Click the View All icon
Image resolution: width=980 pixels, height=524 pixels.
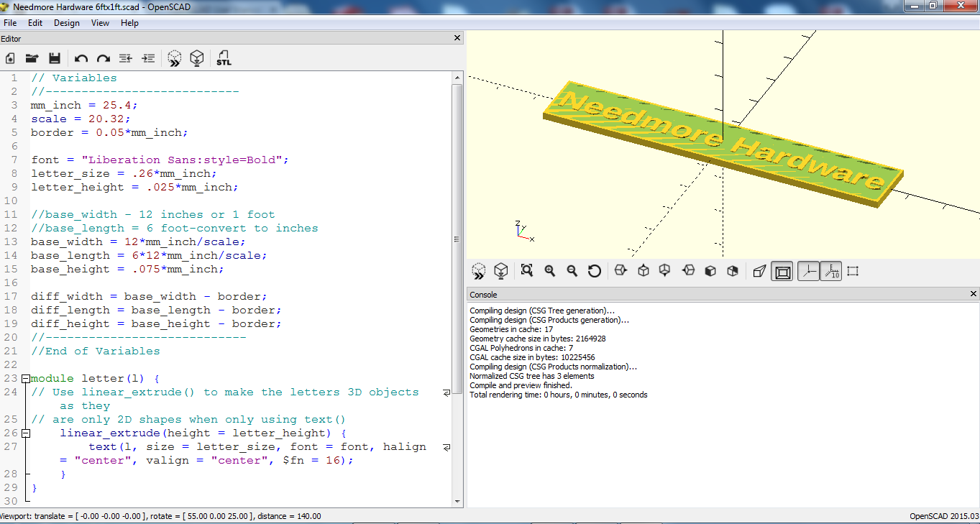pos(527,271)
